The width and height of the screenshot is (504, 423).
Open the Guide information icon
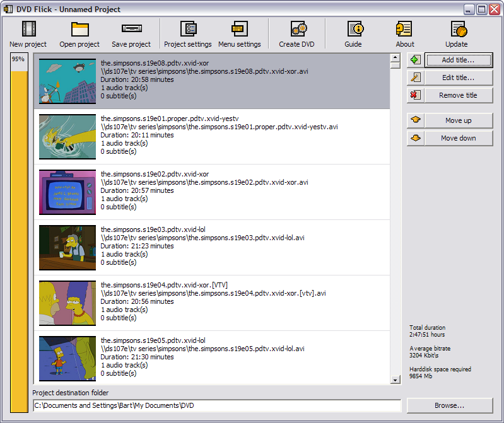click(355, 29)
